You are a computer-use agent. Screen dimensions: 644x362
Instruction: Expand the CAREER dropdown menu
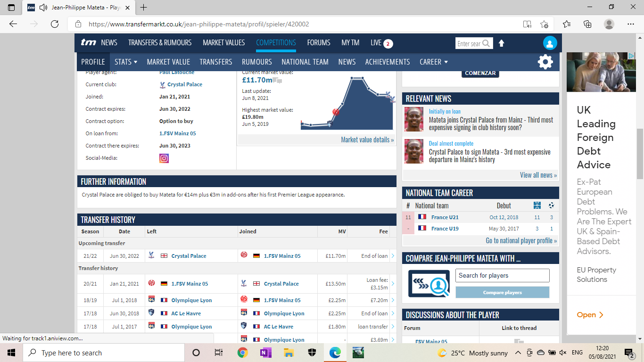pos(433,62)
